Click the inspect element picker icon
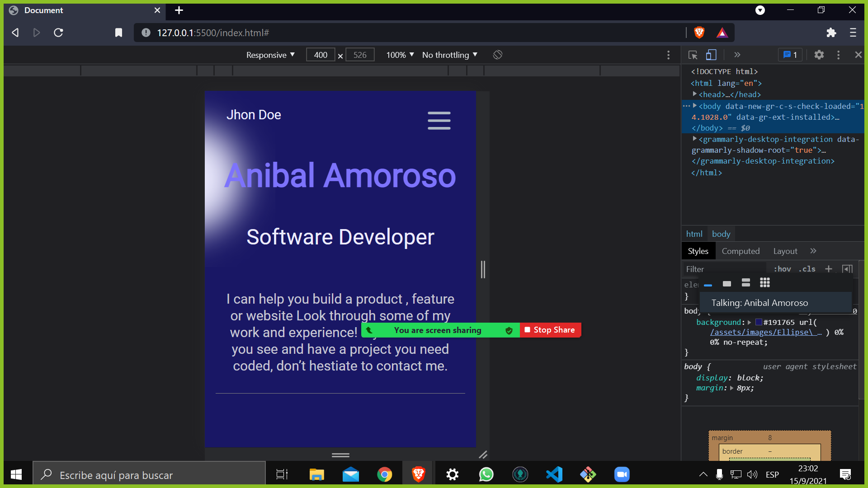Image resolution: width=868 pixels, height=488 pixels. [x=693, y=55]
